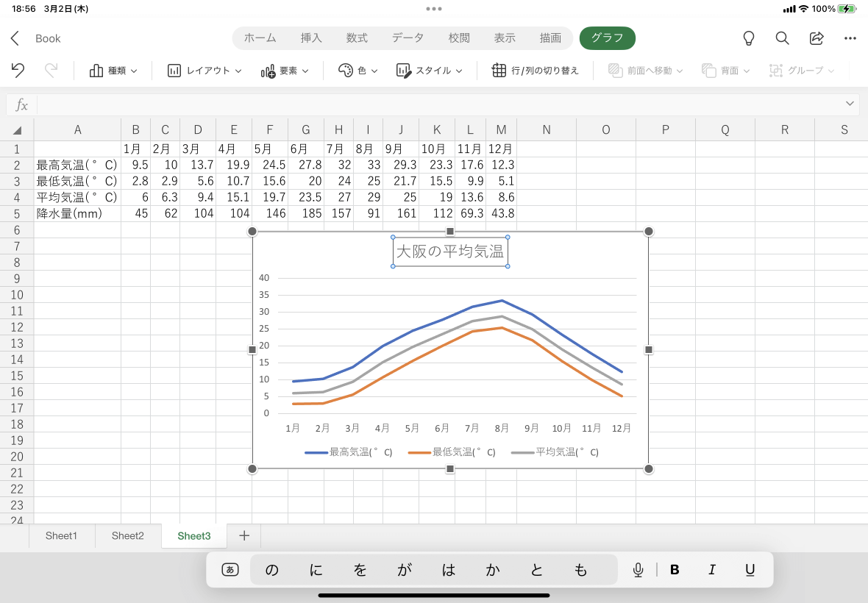Select cell A5 降水量(mm)
The image size is (868, 603).
point(77,213)
